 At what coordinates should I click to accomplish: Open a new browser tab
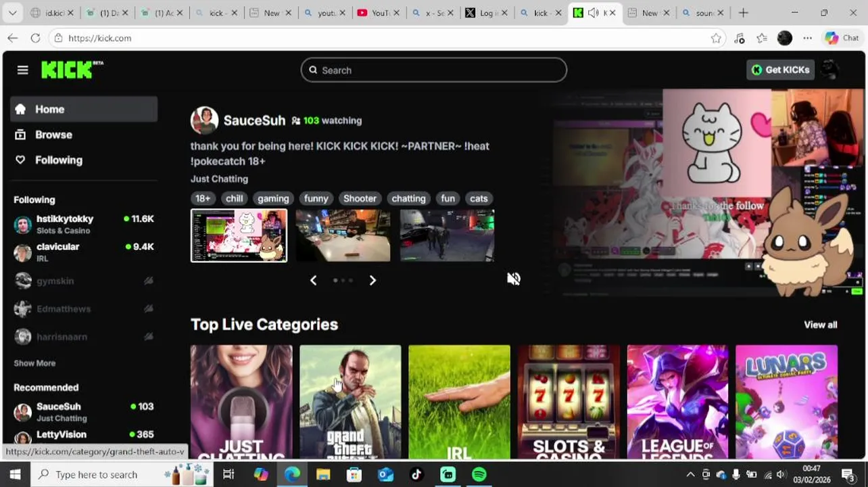[743, 13]
